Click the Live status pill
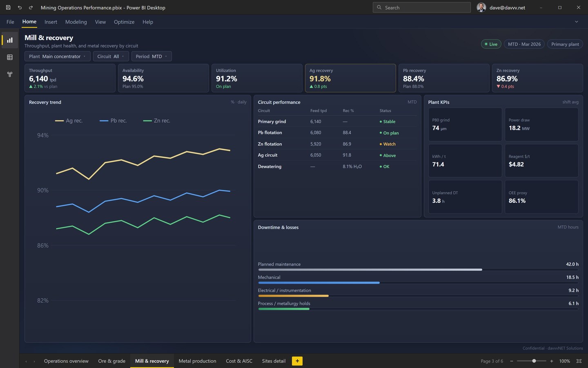This screenshot has width=588, height=368. point(491,44)
